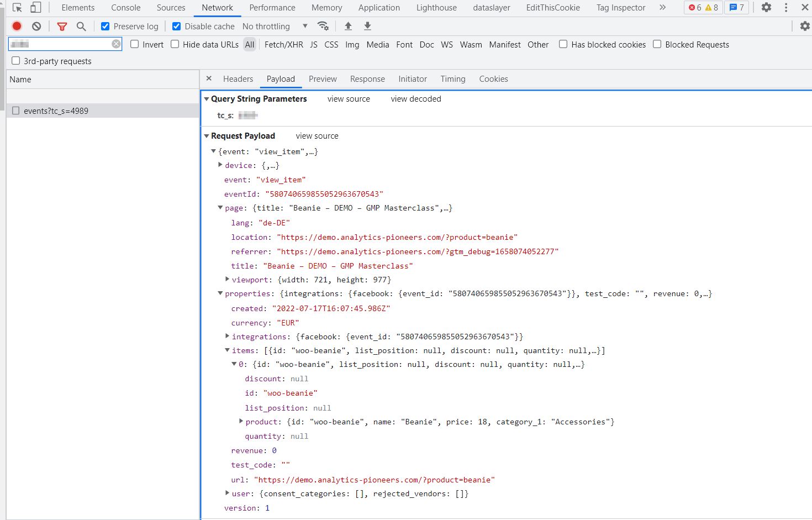This screenshot has width=812, height=520.
Task: Open the Timing tab
Action: pos(453,79)
